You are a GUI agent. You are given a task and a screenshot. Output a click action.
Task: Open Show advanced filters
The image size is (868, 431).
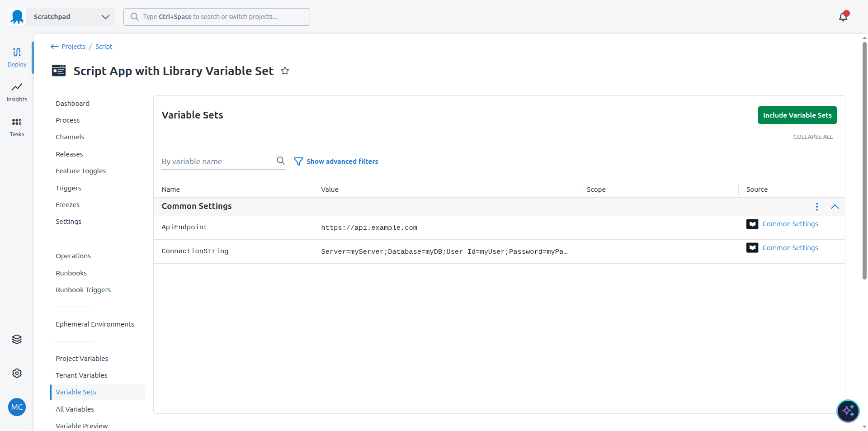[342, 161]
